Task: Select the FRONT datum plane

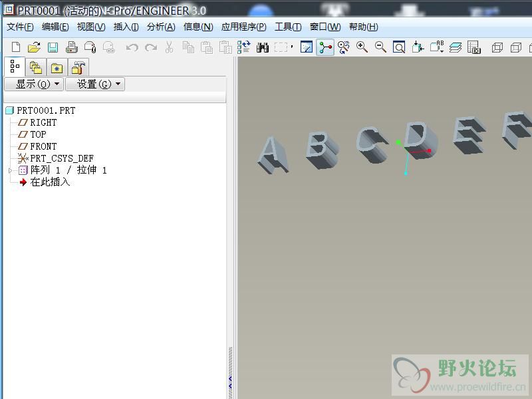Action: 43,146
